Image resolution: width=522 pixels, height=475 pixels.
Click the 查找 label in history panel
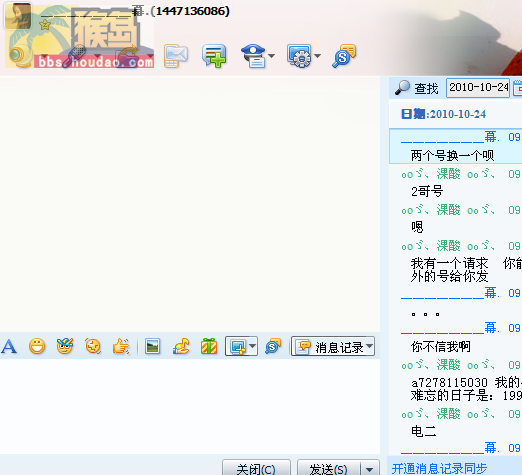(426, 89)
